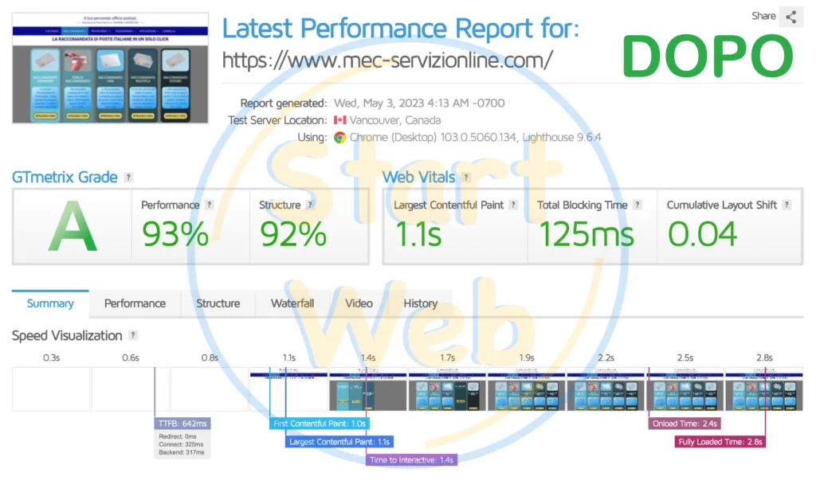816x504 pixels.
Task: Open help icon next to GTmetrix Grade
Action: click(128, 178)
